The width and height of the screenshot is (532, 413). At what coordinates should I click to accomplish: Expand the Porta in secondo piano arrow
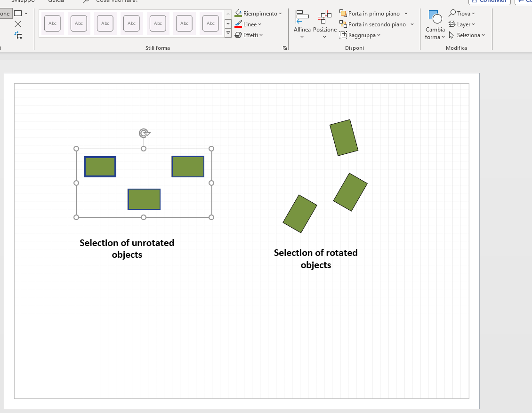pyautogui.click(x=412, y=24)
